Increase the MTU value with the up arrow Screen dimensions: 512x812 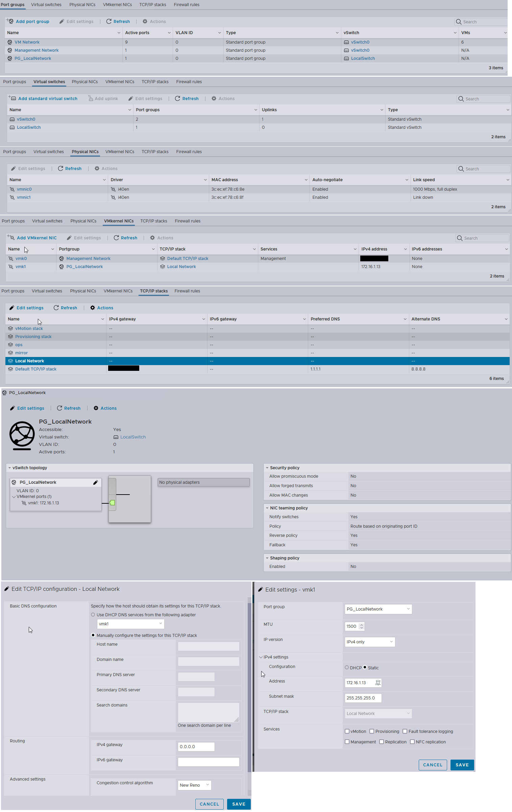(362, 624)
